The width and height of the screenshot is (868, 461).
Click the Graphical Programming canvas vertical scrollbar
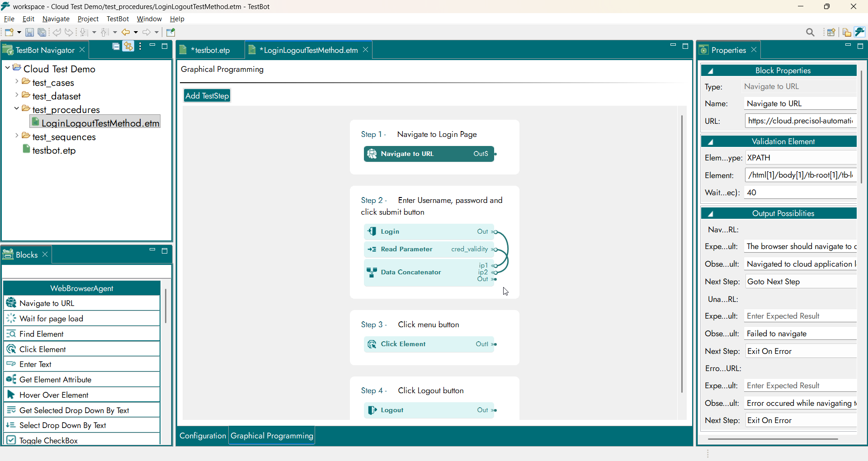pos(682,253)
